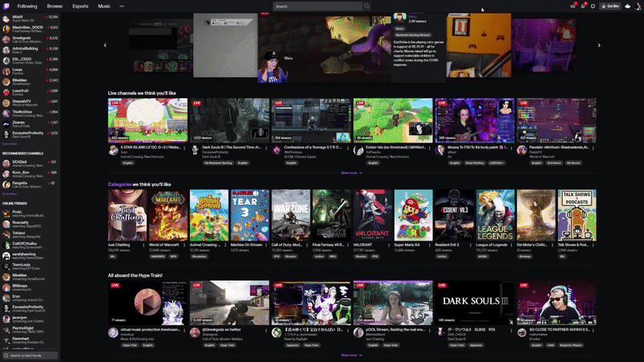644x362 pixels.
Task: Click ESL_CSGO avatar in sidebar
Action: tap(6, 61)
